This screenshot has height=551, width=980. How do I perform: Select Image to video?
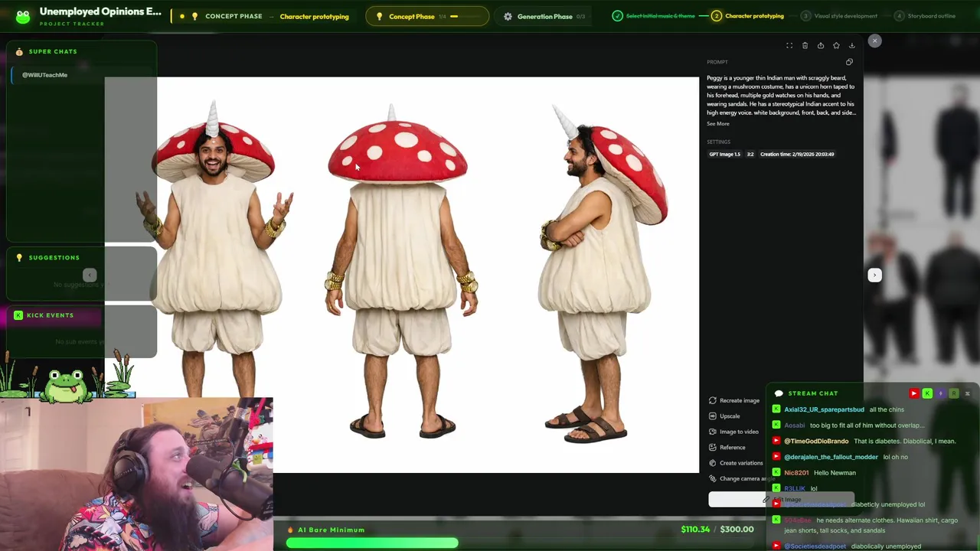[x=733, y=432]
